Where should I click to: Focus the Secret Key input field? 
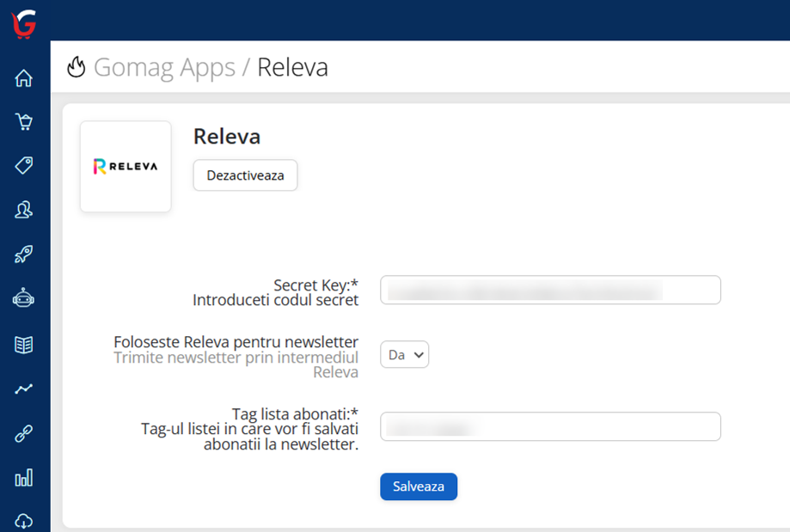tap(550, 290)
